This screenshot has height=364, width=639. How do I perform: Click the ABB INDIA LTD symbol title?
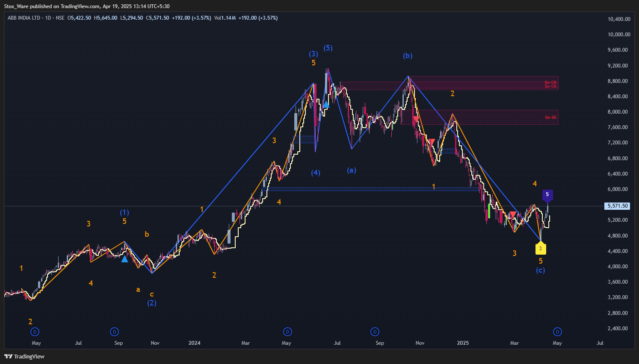coord(24,18)
